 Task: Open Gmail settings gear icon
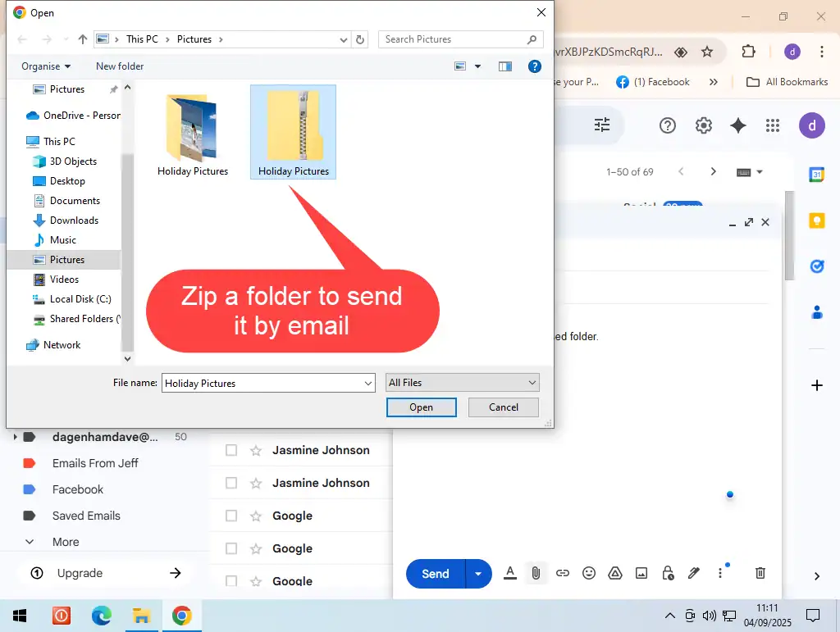coord(703,125)
